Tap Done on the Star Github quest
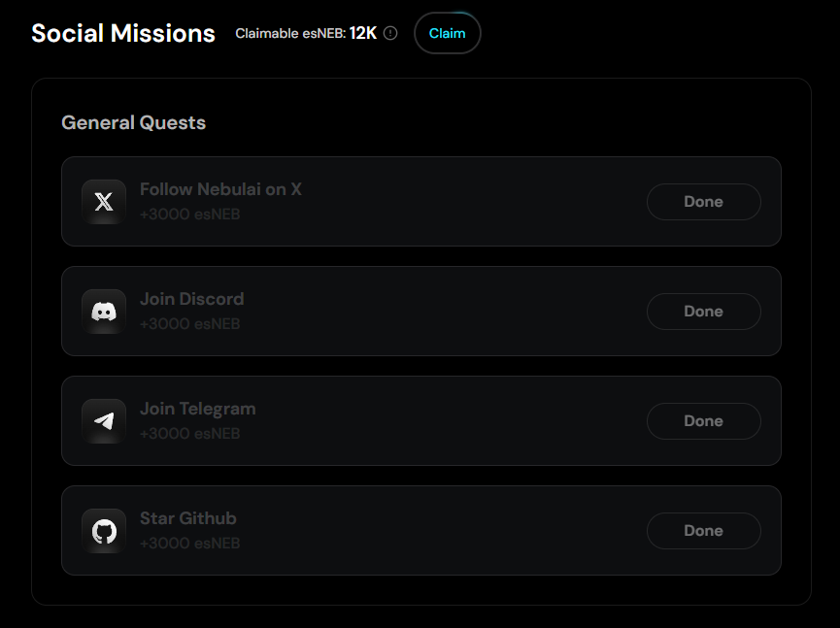 click(703, 531)
